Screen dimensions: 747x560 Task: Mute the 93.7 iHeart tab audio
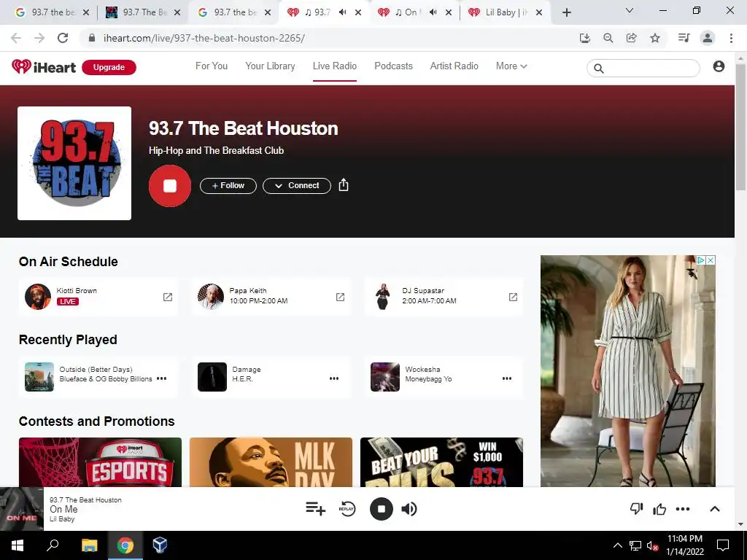coord(343,12)
